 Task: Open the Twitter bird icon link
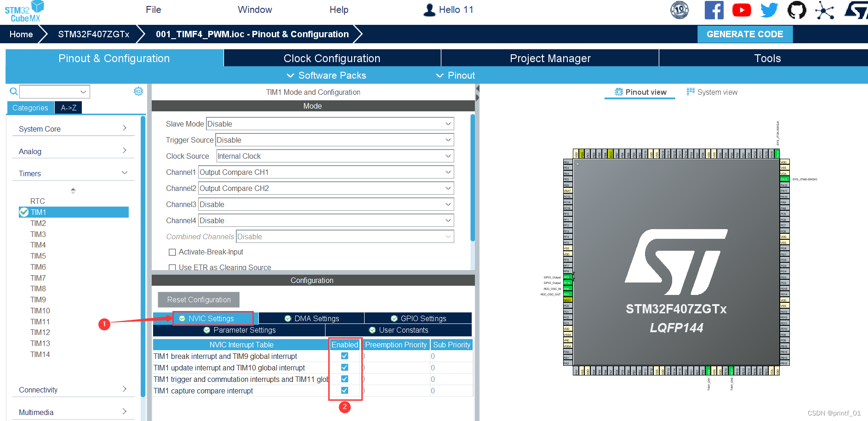(769, 10)
